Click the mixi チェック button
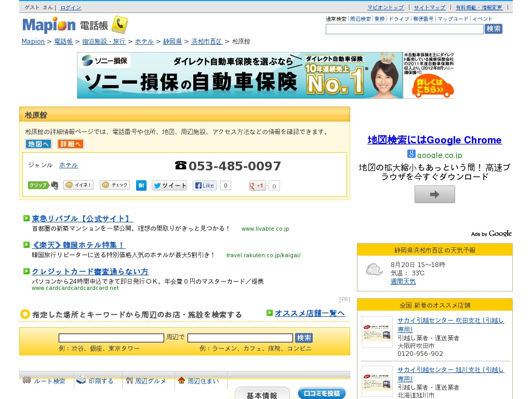Image resolution: width=532 pixels, height=399 pixels. (x=115, y=185)
